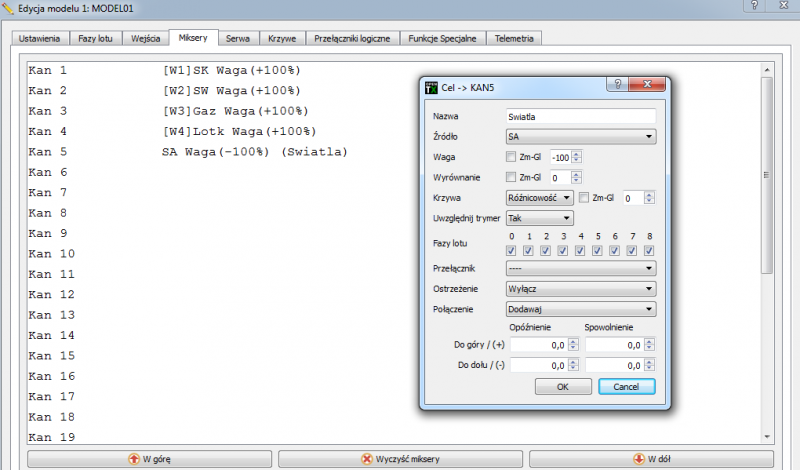Confirm the mixer dialog with OK
800x470 pixels.
click(563, 386)
